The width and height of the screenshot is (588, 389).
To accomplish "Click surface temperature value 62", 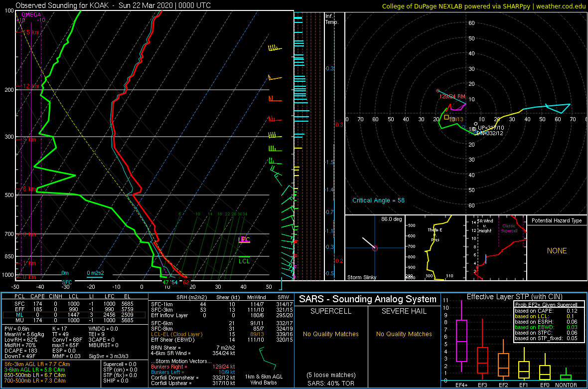I will [186, 282].
